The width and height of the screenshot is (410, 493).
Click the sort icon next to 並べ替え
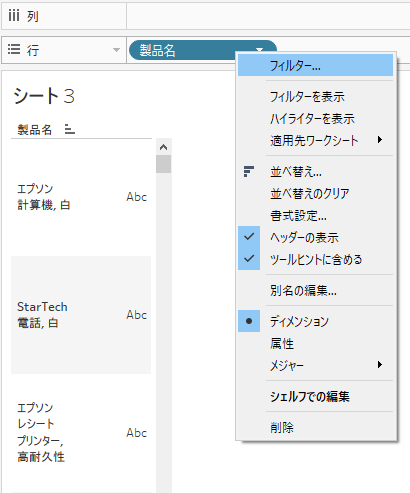click(x=249, y=171)
